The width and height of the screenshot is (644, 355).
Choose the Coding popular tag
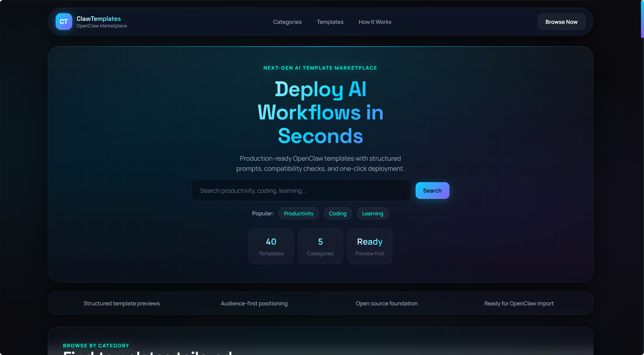pyautogui.click(x=337, y=214)
